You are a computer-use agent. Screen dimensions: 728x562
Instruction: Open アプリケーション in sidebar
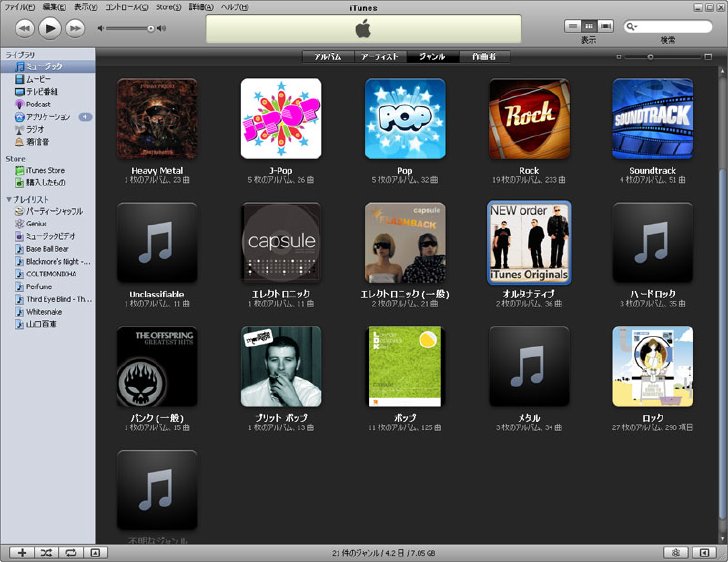tap(48, 117)
